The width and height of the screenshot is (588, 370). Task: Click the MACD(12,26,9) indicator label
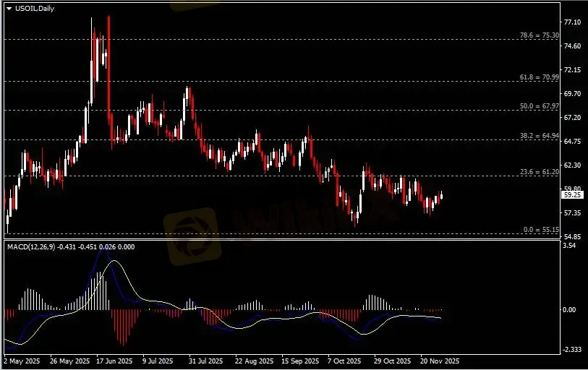coord(31,246)
